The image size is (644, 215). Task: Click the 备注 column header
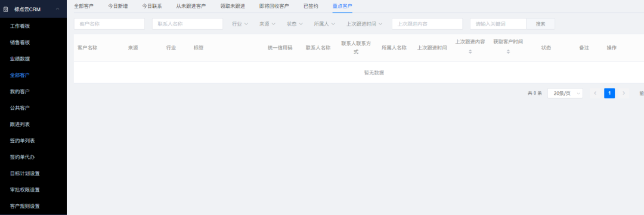tap(584, 48)
